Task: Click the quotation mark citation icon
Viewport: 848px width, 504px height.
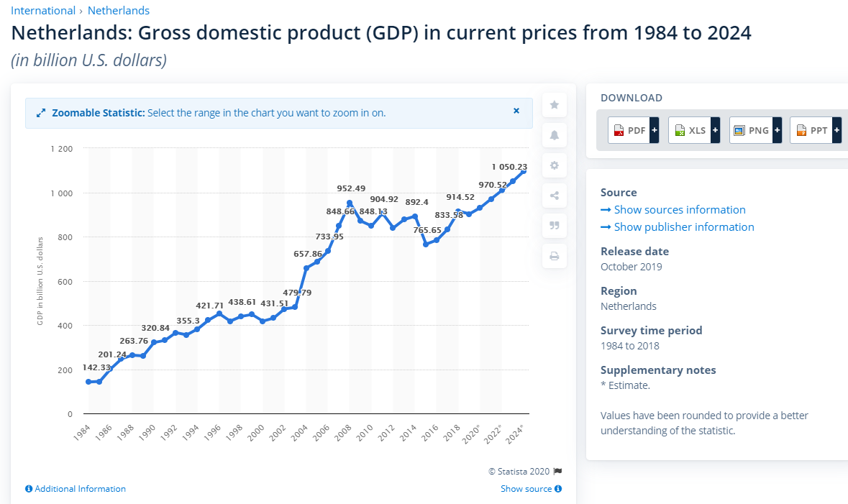Action: 555,226
